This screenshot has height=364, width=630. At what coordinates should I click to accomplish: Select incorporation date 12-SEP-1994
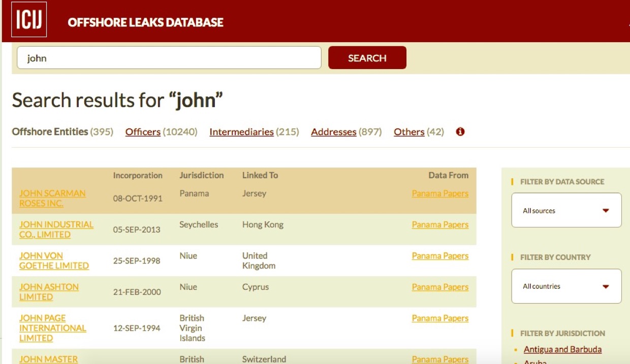[137, 328]
